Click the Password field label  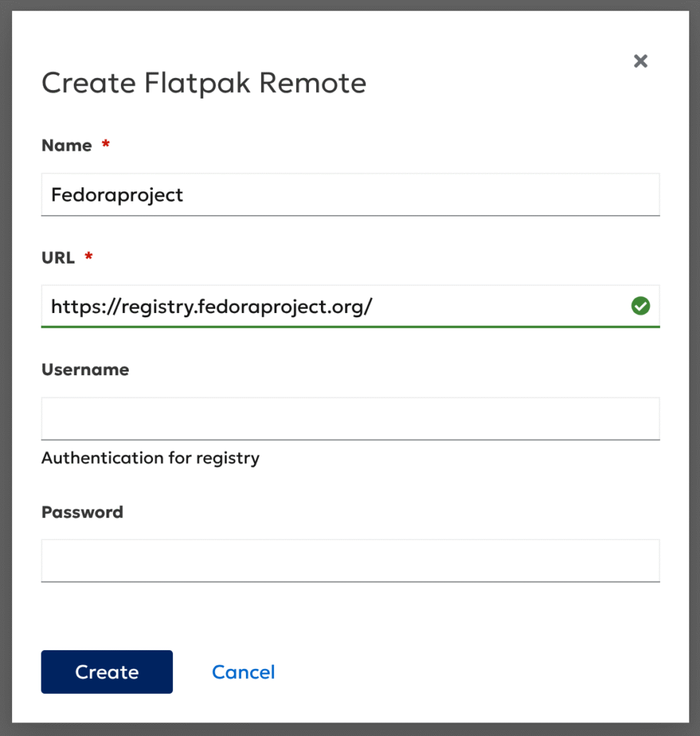(x=82, y=512)
